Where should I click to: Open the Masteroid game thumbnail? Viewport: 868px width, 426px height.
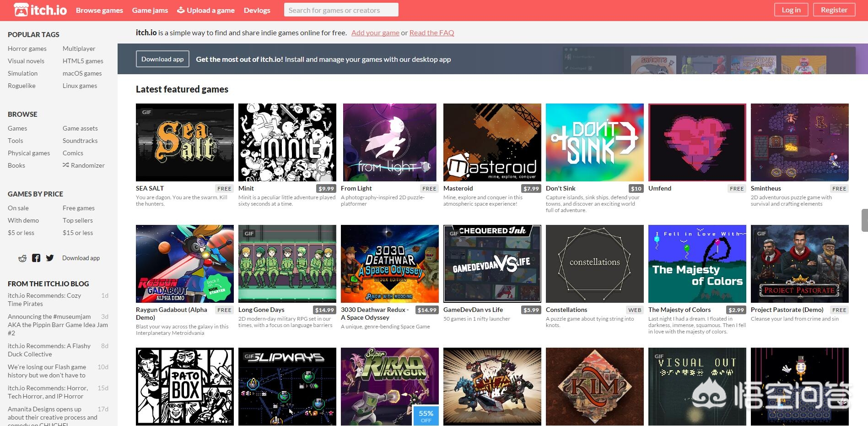point(492,142)
